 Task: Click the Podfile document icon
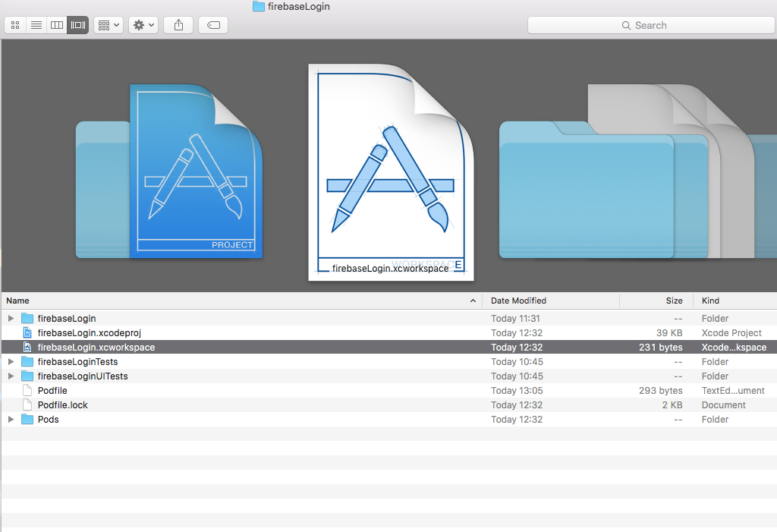point(27,390)
